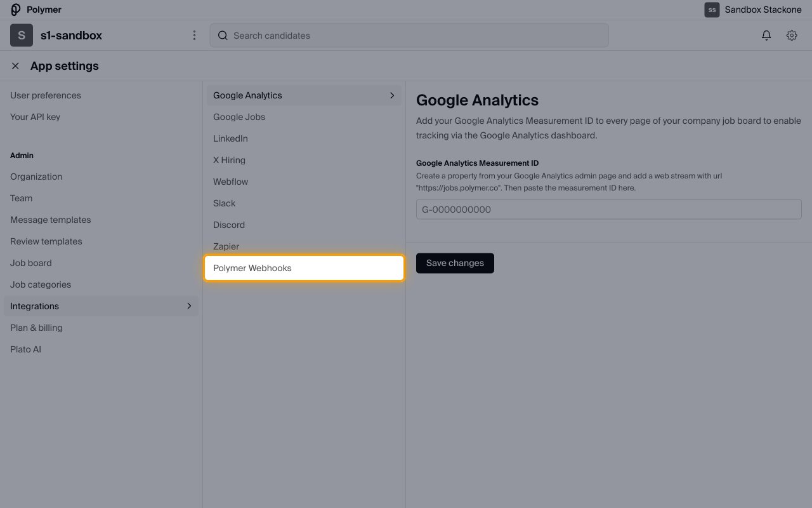Click the Admin section label
Viewport: 812px width, 508px height.
(22, 155)
